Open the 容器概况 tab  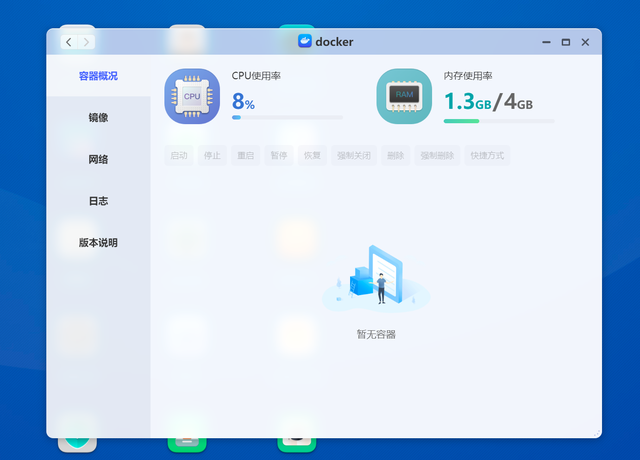(98, 76)
